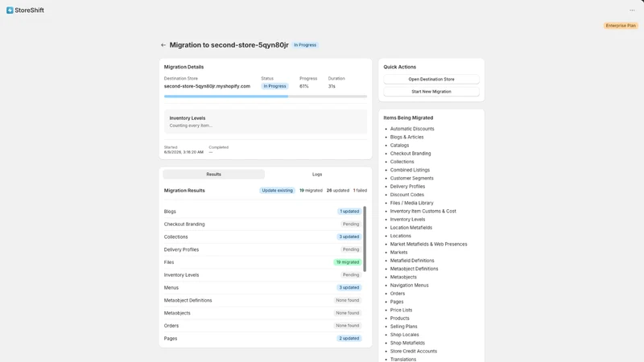Viewport: 644px width, 362px height.
Task: Click the '1 failed' summary count
Action: (x=360, y=191)
